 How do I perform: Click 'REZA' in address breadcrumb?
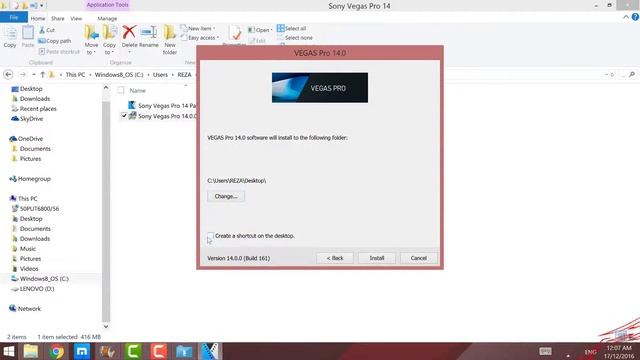coord(184,75)
